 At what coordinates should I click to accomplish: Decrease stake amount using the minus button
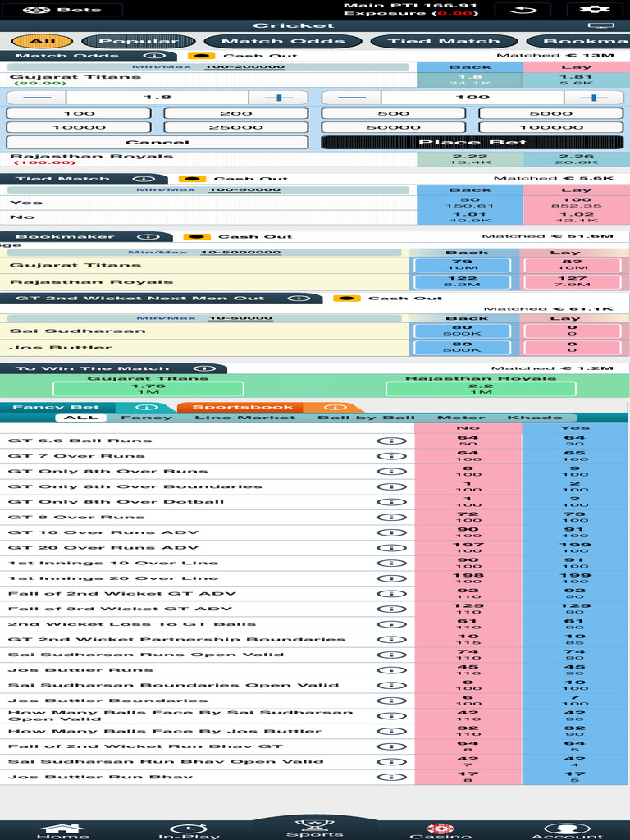pyautogui.click(x=351, y=97)
